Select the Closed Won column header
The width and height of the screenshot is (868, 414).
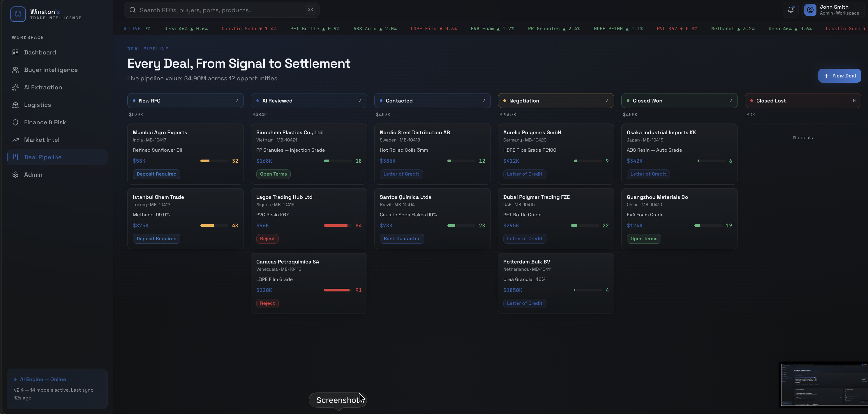click(679, 101)
